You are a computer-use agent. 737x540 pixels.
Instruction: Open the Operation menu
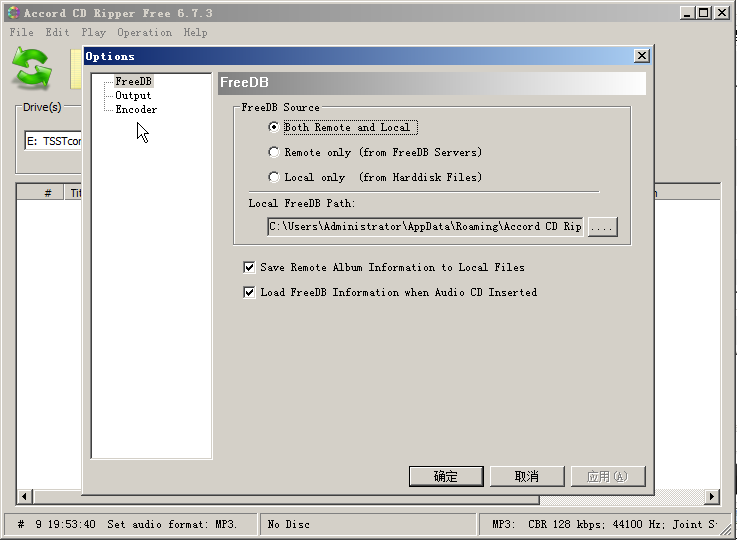tap(145, 32)
